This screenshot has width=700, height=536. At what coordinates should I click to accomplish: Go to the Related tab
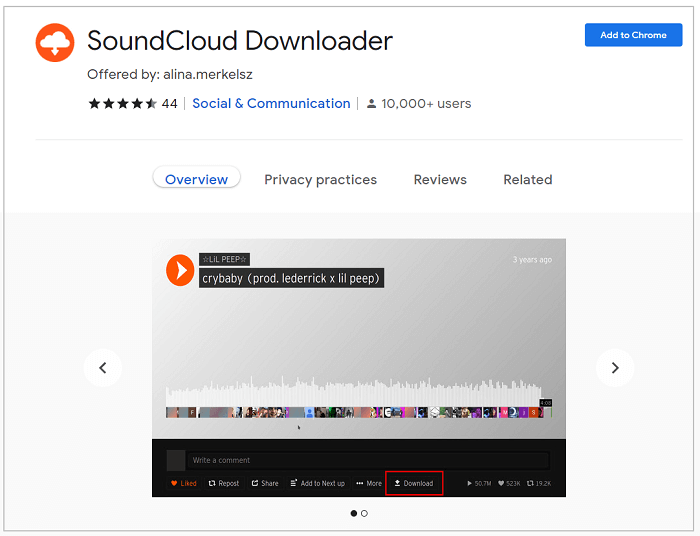527,180
